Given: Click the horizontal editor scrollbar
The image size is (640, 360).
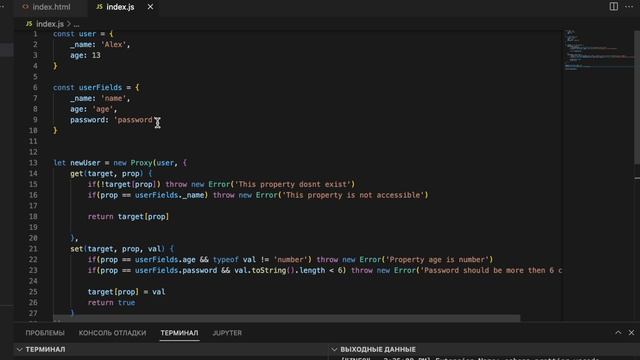Looking at the screenshot, I should click(287, 318).
